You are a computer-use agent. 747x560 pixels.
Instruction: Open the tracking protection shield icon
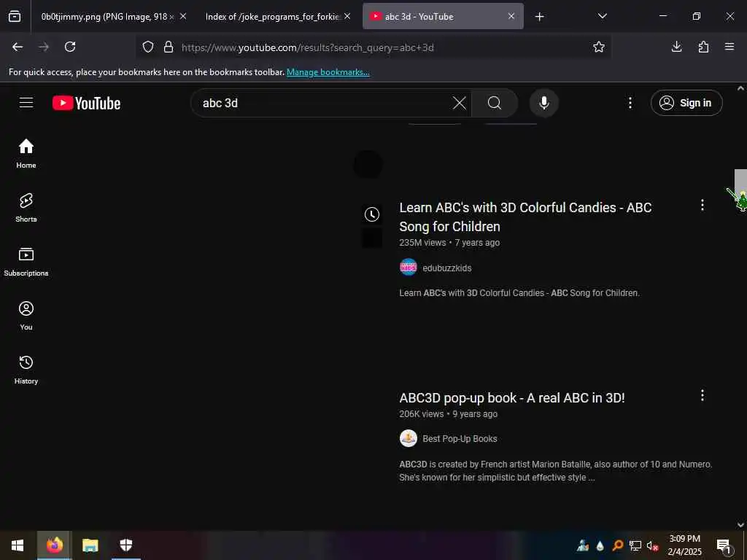[148, 47]
